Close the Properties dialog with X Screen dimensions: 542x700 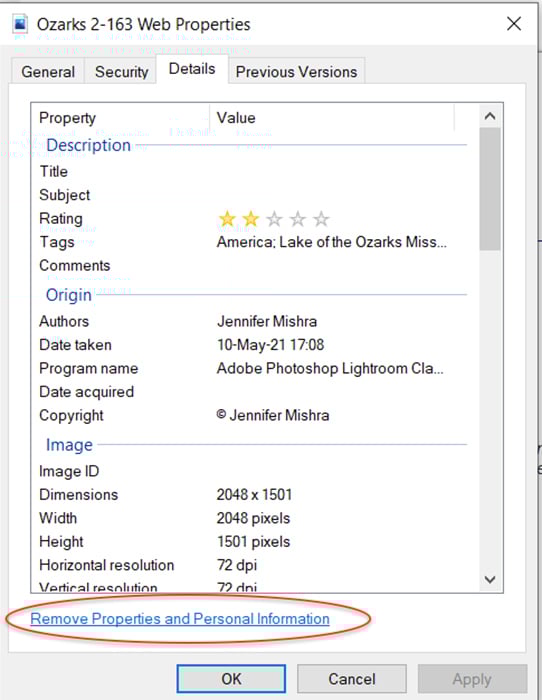(514, 24)
